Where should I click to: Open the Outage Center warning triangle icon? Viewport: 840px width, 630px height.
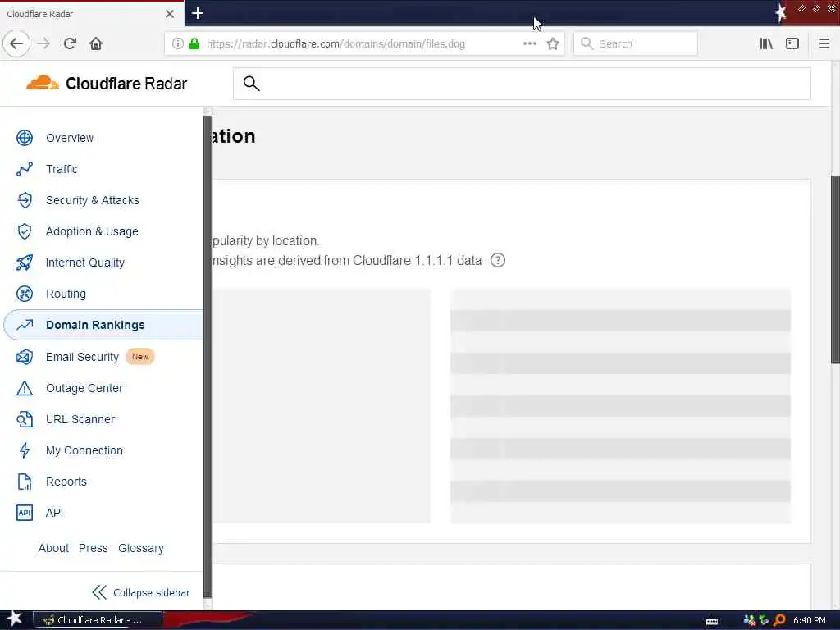25,388
